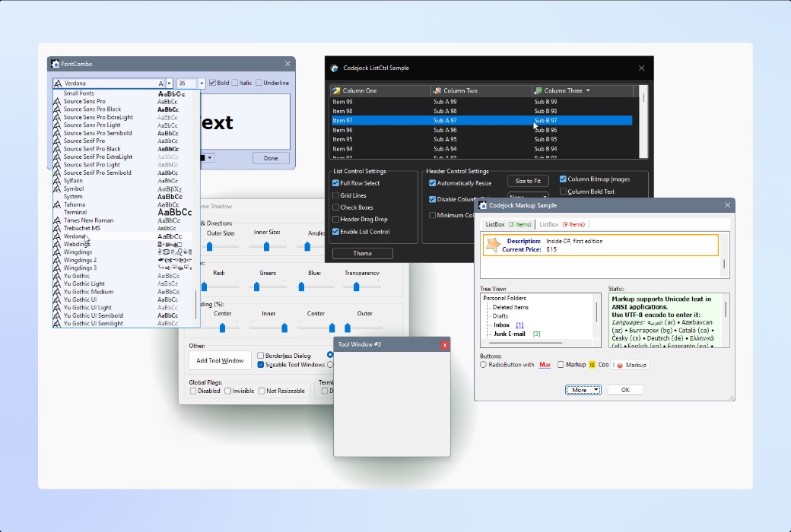Click the Add Tool Window button
The height and width of the screenshot is (532, 791).
(x=220, y=360)
